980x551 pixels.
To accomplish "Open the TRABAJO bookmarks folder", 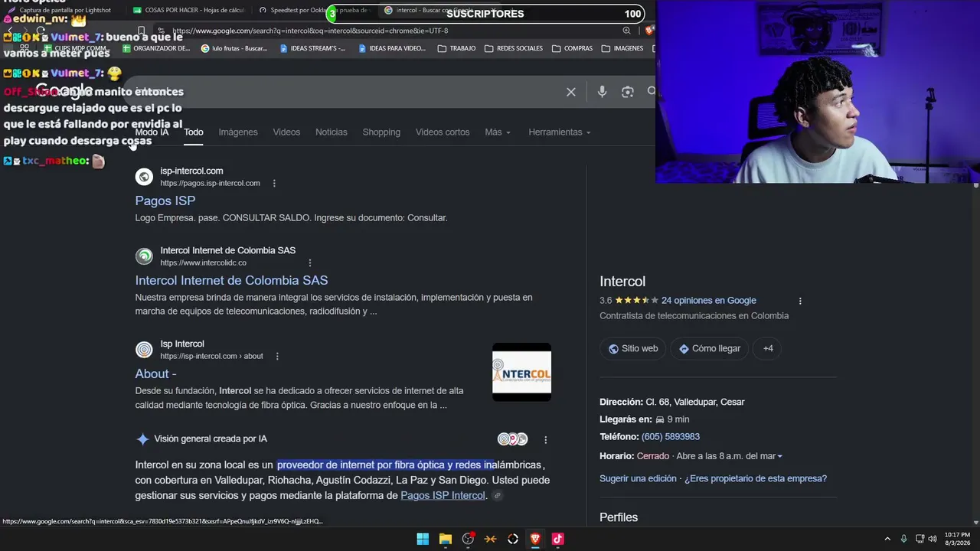I will tap(456, 48).
